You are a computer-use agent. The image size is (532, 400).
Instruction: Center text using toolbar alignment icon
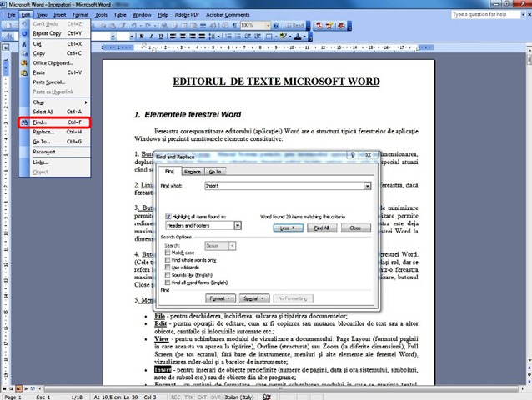(183, 37)
